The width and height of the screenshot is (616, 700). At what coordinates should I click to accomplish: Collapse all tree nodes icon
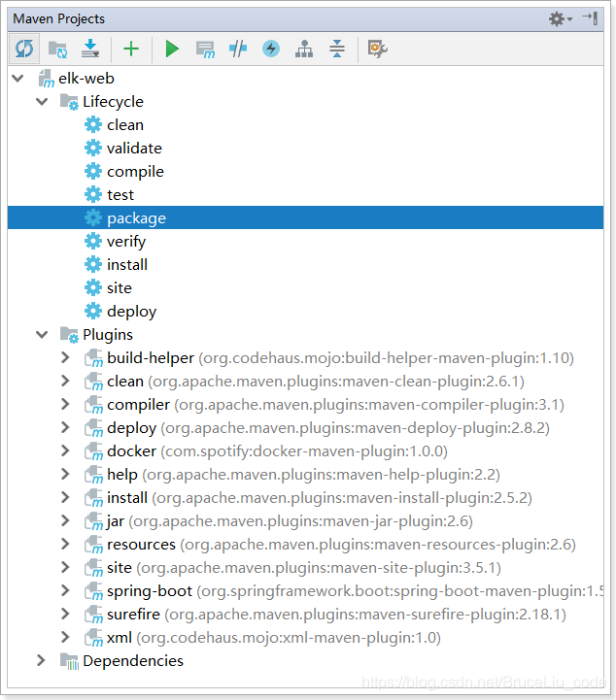tap(337, 49)
